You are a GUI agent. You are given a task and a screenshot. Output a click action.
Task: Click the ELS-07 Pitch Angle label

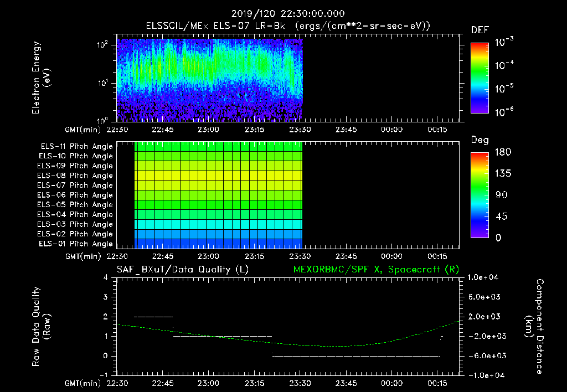point(75,185)
